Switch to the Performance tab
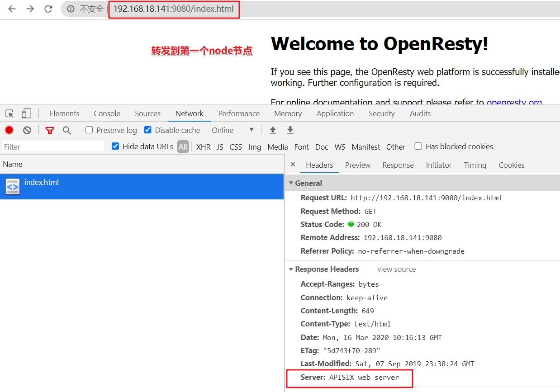Image resolution: width=560 pixels, height=392 pixels. (239, 113)
